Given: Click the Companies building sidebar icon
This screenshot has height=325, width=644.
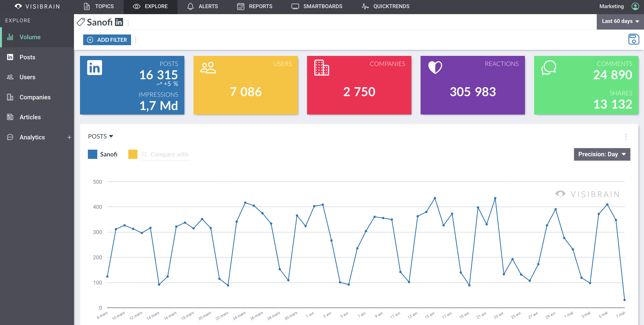Looking at the screenshot, I should pos(10,97).
